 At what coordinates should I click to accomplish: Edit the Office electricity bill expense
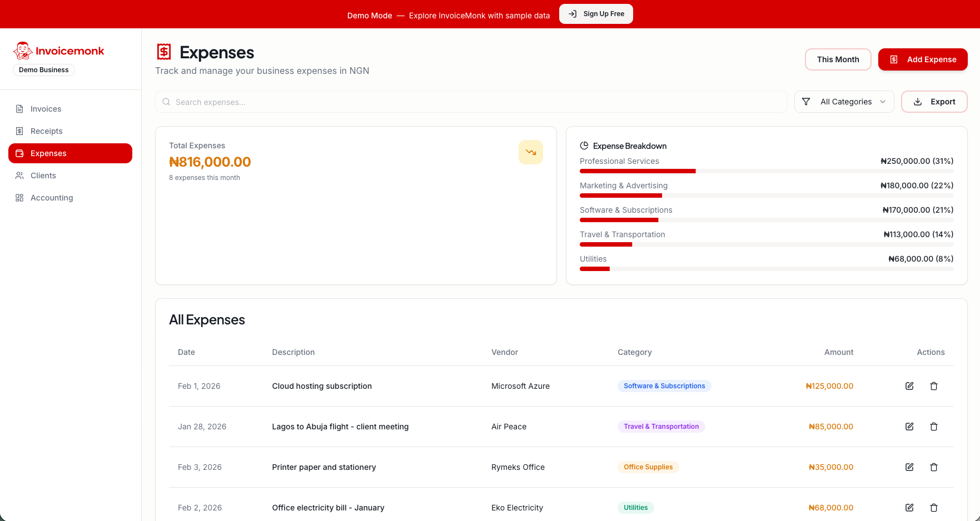point(909,508)
